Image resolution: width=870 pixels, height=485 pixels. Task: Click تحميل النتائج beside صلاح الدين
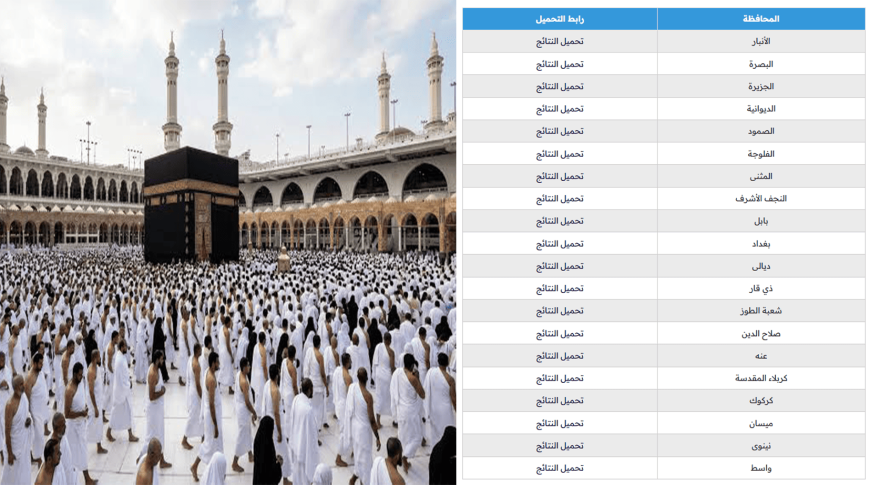(x=559, y=334)
